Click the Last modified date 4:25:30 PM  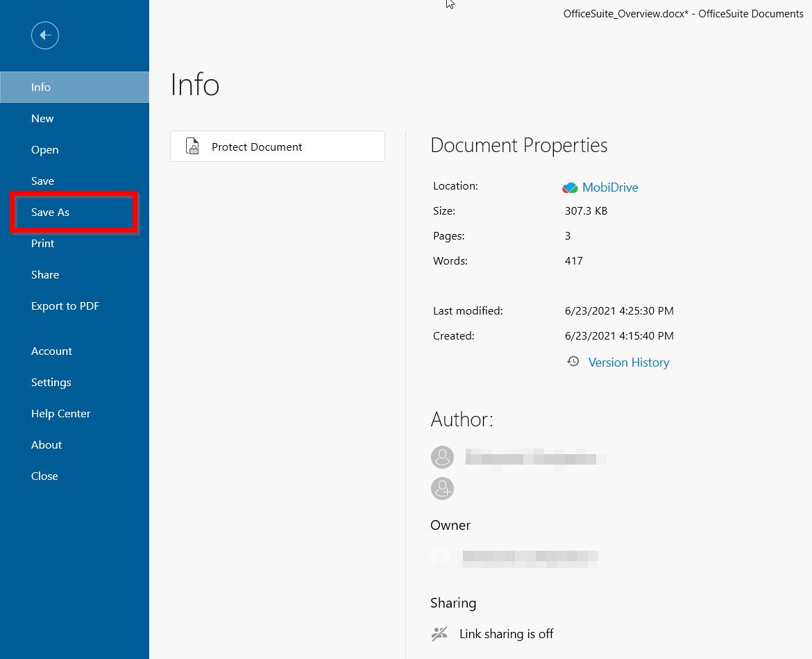pyautogui.click(x=619, y=311)
